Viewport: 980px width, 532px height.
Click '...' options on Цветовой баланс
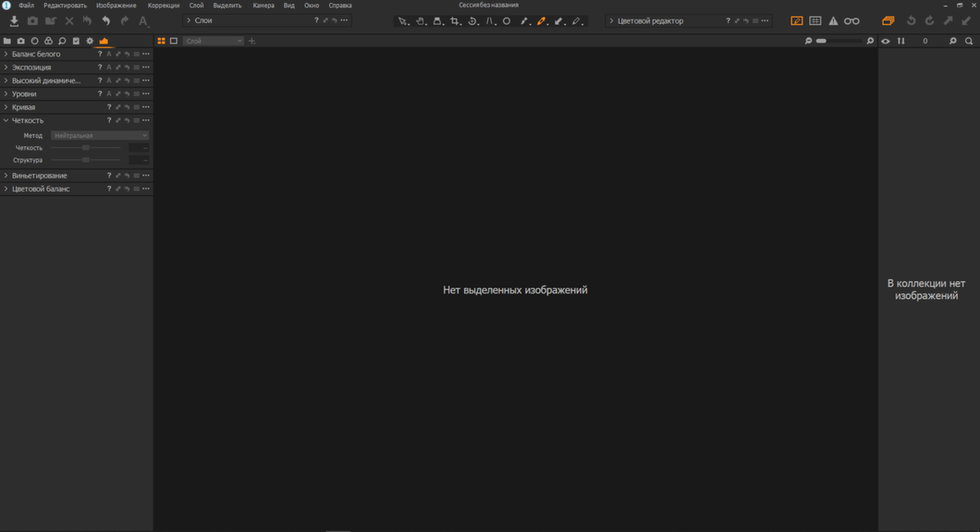pyautogui.click(x=145, y=188)
